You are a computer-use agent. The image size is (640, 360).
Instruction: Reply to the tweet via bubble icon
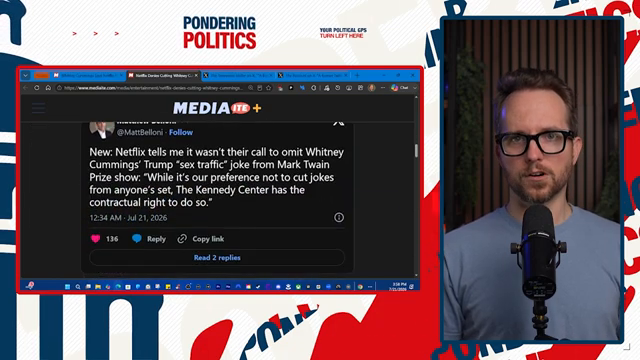tap(137, 239)
